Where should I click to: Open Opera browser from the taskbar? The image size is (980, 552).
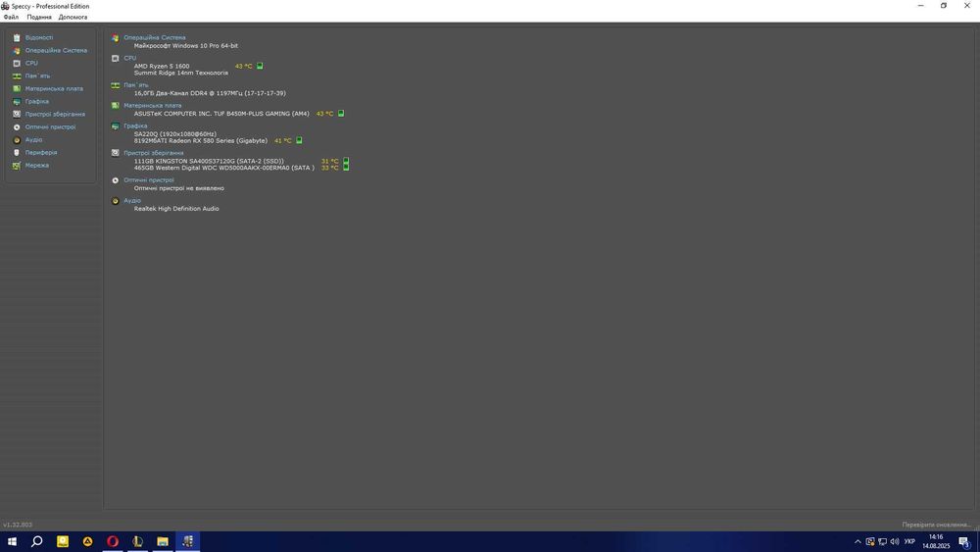[113, 541]
